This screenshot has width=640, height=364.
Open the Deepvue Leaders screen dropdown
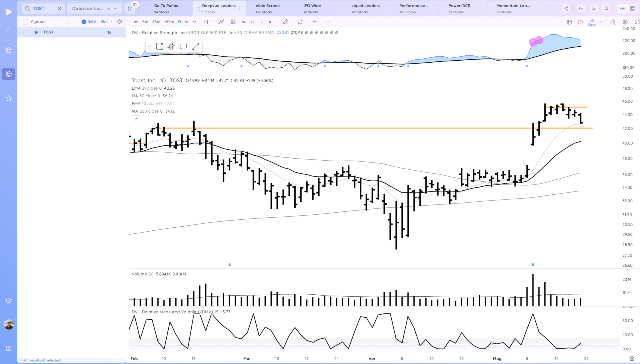115,8
